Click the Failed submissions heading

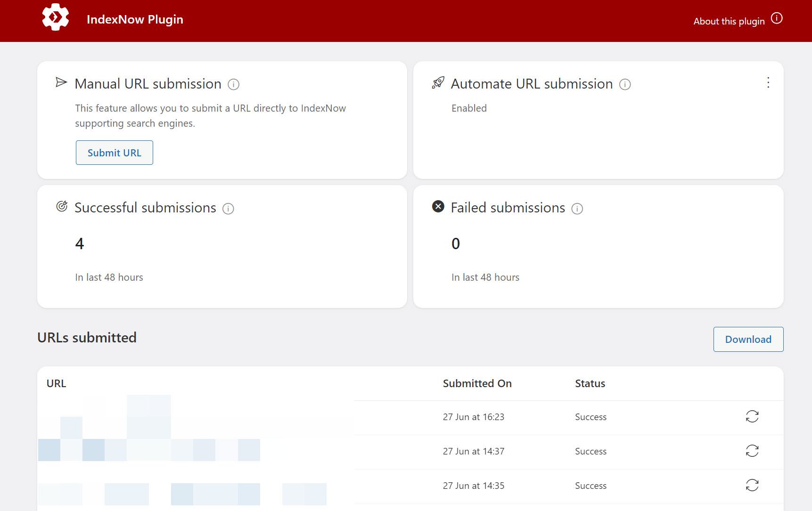coord(508,208)
